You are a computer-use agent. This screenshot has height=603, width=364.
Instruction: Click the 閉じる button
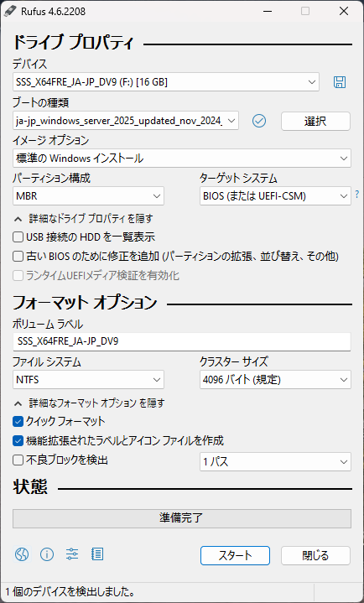[315, 556]
